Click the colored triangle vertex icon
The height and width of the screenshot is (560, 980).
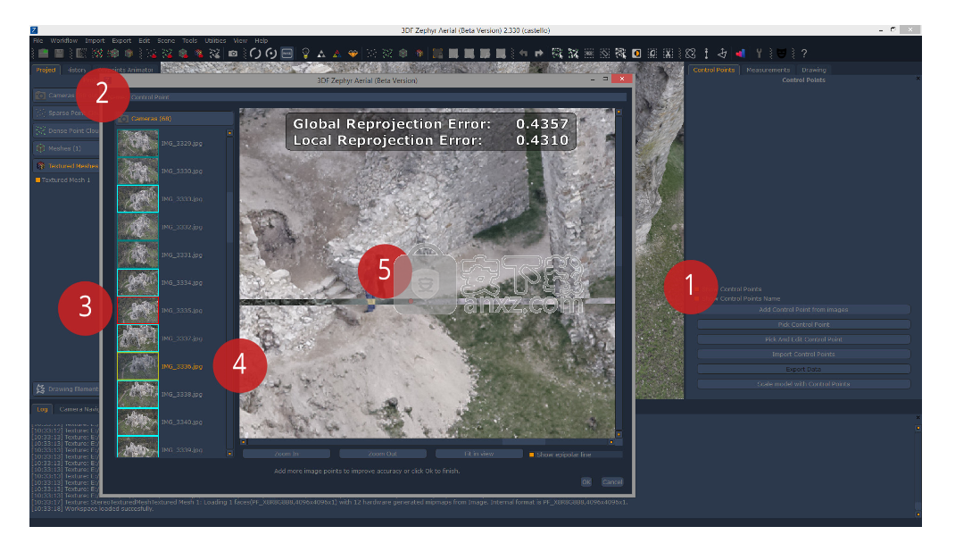click(x=336, y=54)
